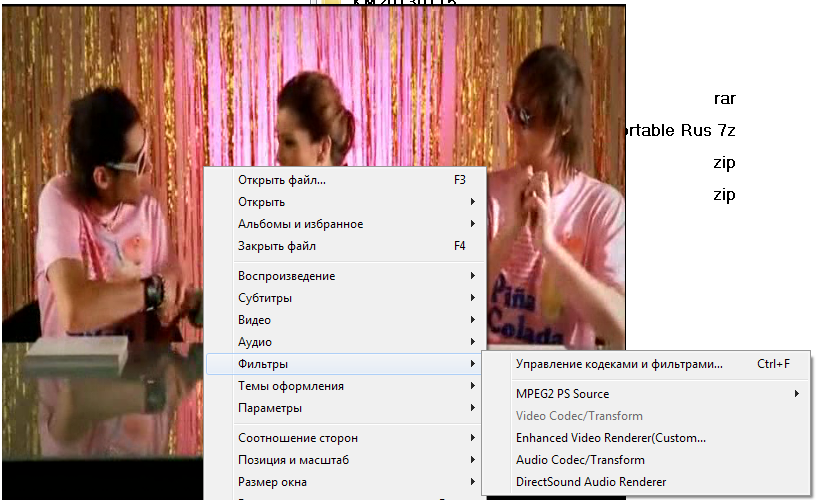Open 'Соотношение сторон' aspect ratio submenu
Screen dimensions: 817x500
[297, 439]
